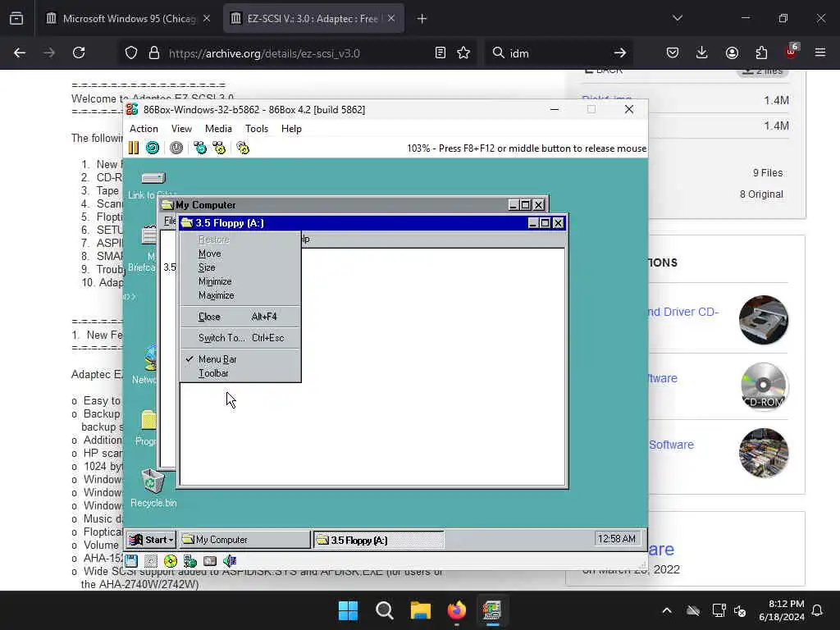Open the disc drive thumbnail
Viewport: 840px width, 630px height.
point(764,320)
